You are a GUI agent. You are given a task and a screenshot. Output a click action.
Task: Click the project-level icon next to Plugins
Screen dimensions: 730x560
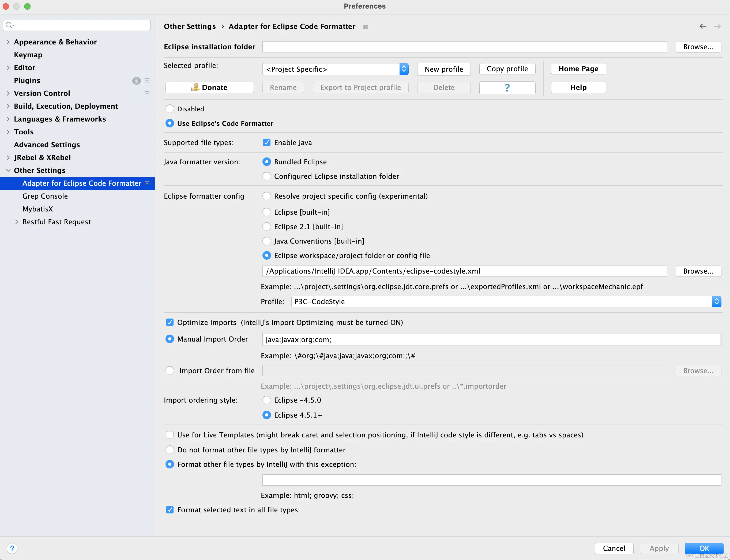[x=147, y=80]
